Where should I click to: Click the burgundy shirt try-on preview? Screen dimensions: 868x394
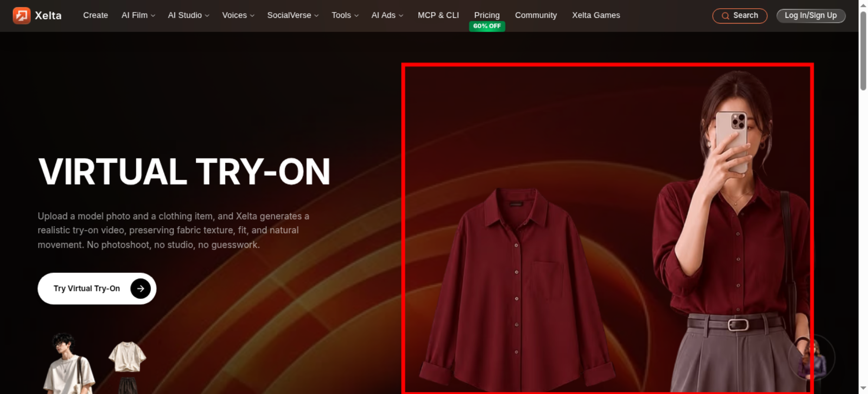[608, 229]
